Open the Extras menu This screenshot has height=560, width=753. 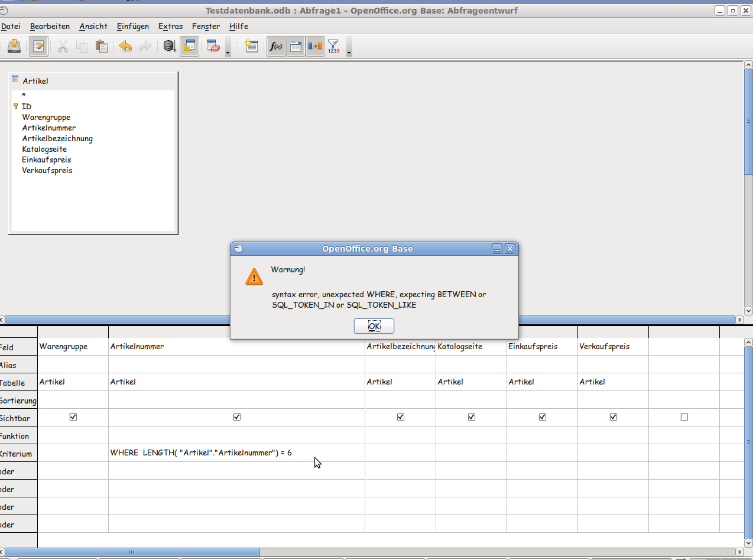click(170, 26)
